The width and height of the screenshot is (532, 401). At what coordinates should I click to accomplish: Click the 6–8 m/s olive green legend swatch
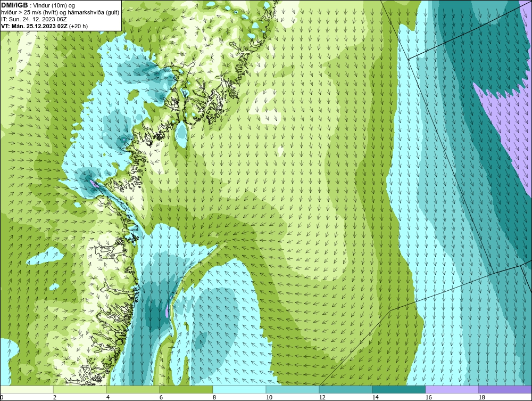click(186, 389)
